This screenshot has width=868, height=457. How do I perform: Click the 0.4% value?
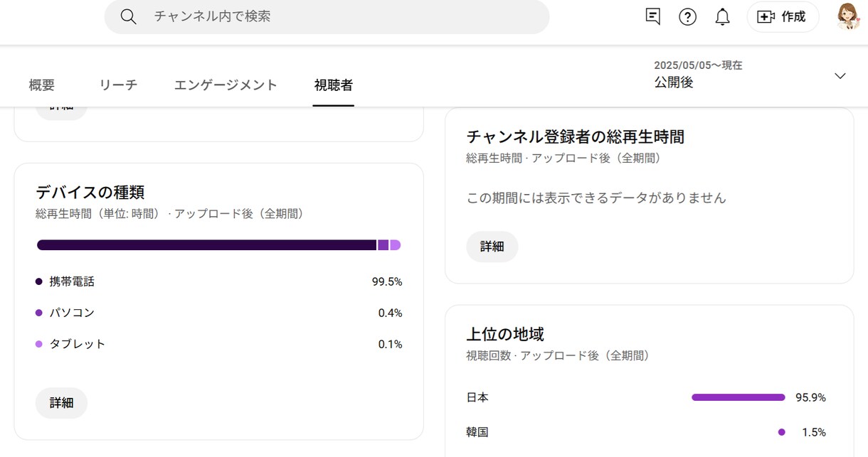(390, 313)
